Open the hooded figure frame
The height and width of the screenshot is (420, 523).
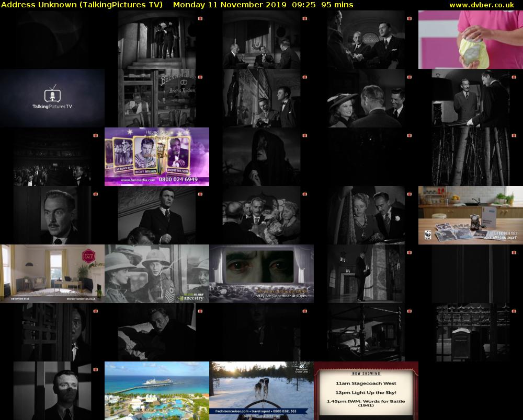261,157
